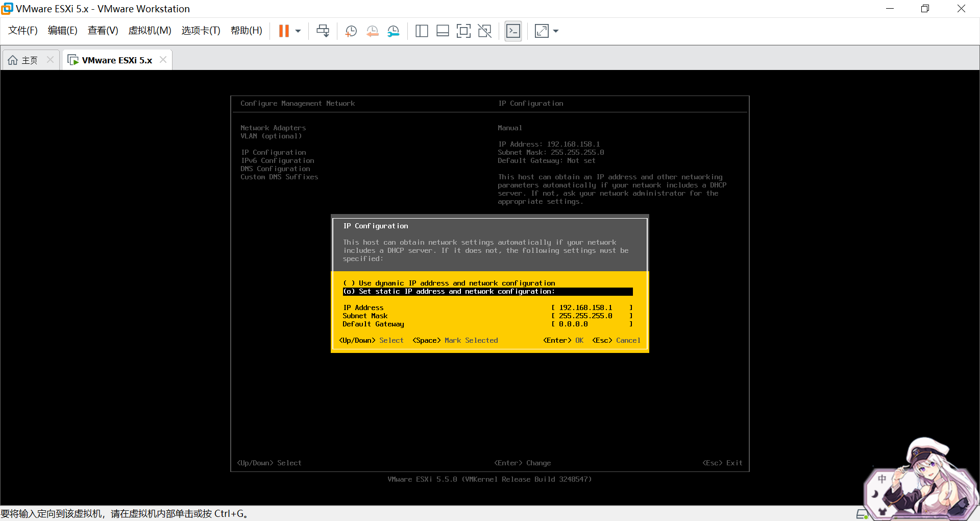The width and height of the screenshot is (980, 521).
Task: Click the running VM icon on the ESXi tab
Action: 73,60
